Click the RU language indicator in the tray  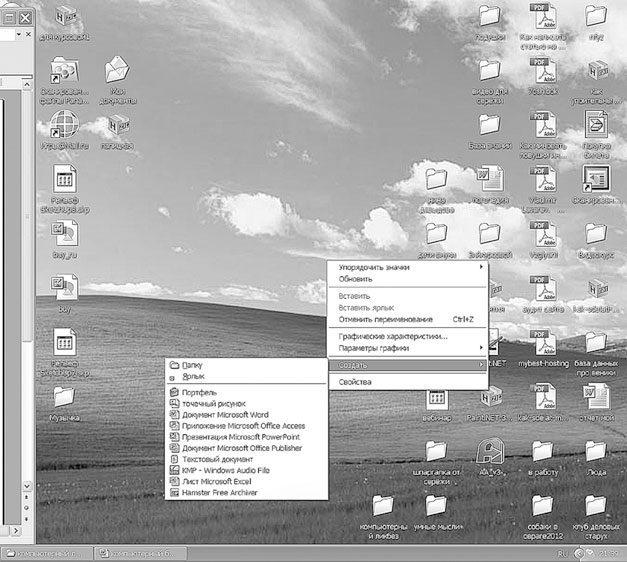pos(562,554)
